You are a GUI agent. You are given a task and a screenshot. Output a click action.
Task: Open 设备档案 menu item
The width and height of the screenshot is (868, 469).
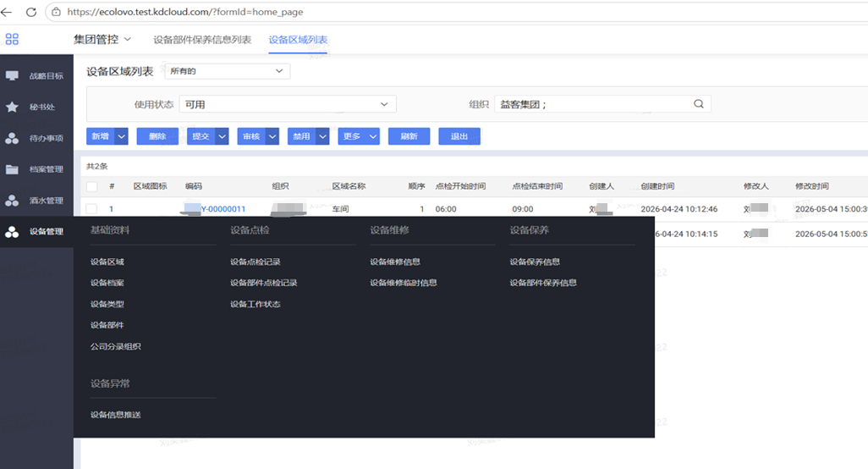click(x=107, y=283)
